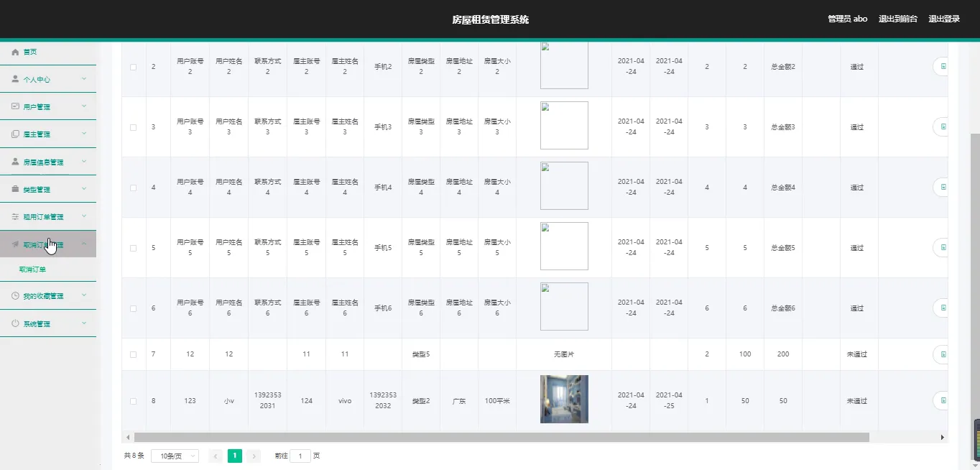980x470 pixels.
Task: Click the 总金额2 cell
Action: coord(783,67)
